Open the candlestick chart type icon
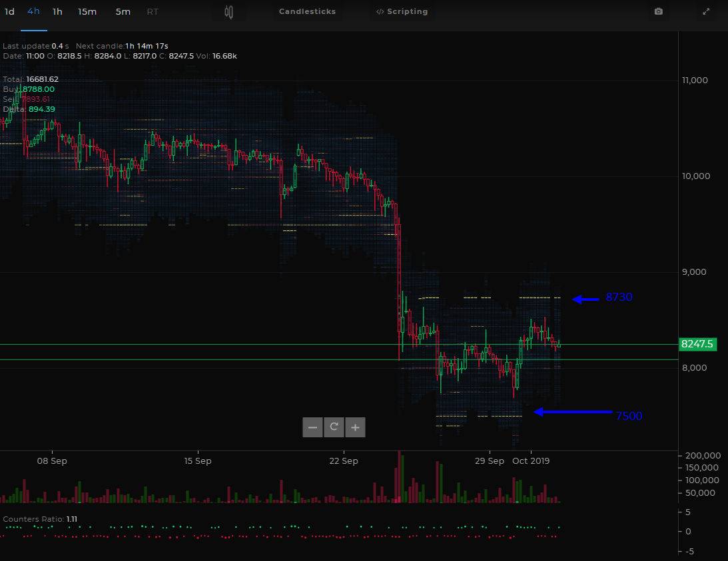This screenshot has height=561, width=728. tap(228, 11)
